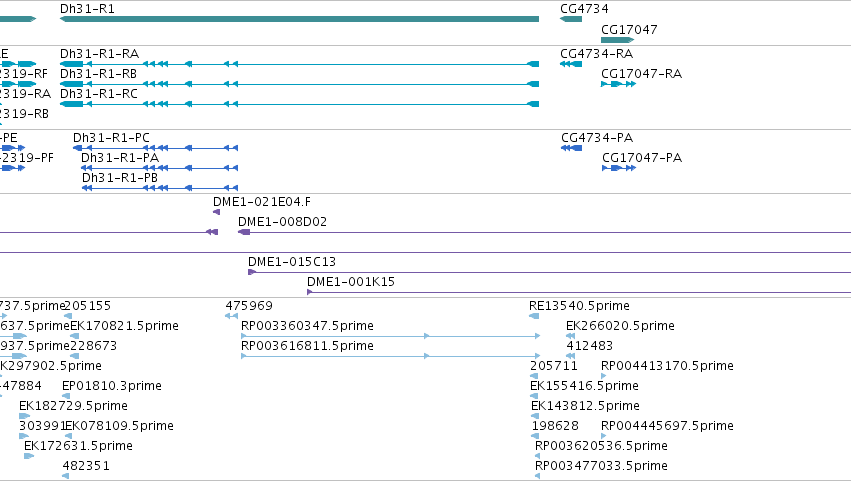Select the 228673 feature label

(x=93, y=346)
